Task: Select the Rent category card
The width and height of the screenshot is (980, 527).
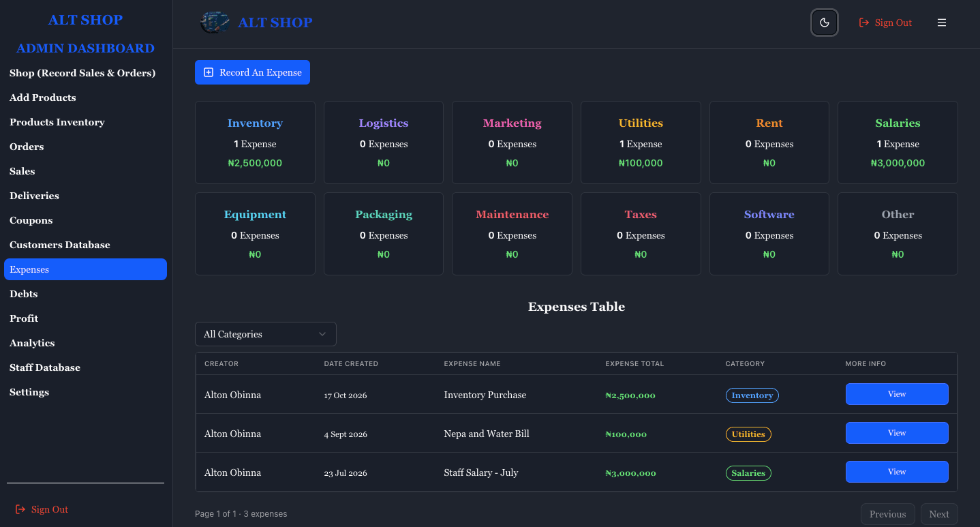Action: click(x=769, y=142)
